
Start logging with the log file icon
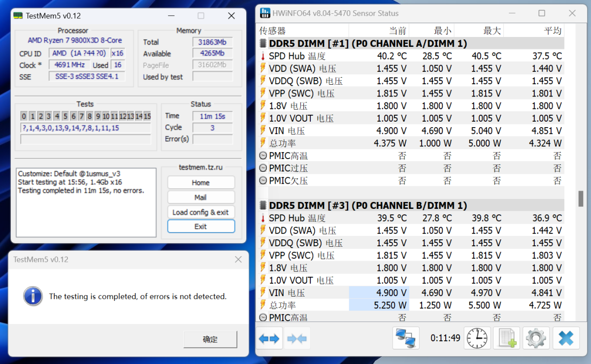[507, 338]
